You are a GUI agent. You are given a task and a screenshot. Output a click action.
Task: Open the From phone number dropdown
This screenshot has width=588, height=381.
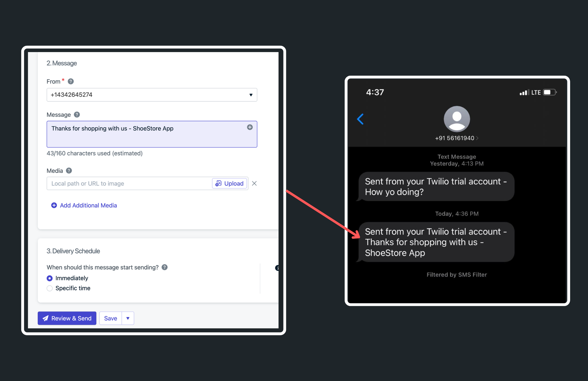pyautogui.click(x=152, y=95)
